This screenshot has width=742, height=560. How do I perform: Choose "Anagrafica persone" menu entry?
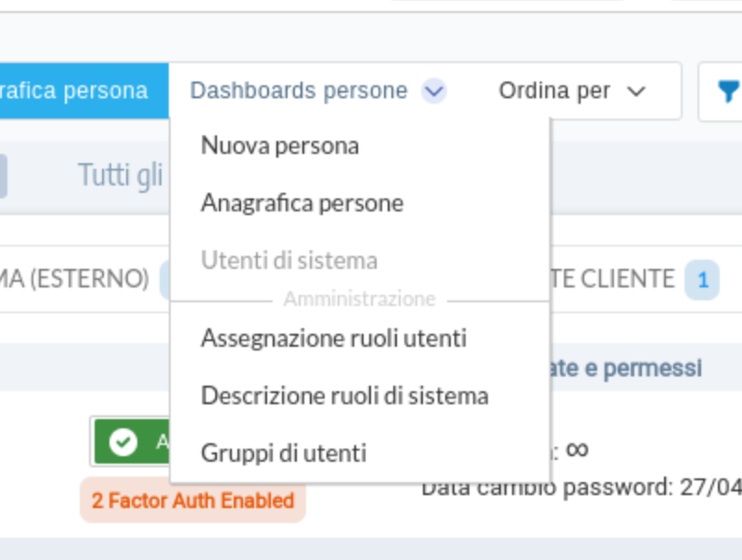click(x=301, y=202)
